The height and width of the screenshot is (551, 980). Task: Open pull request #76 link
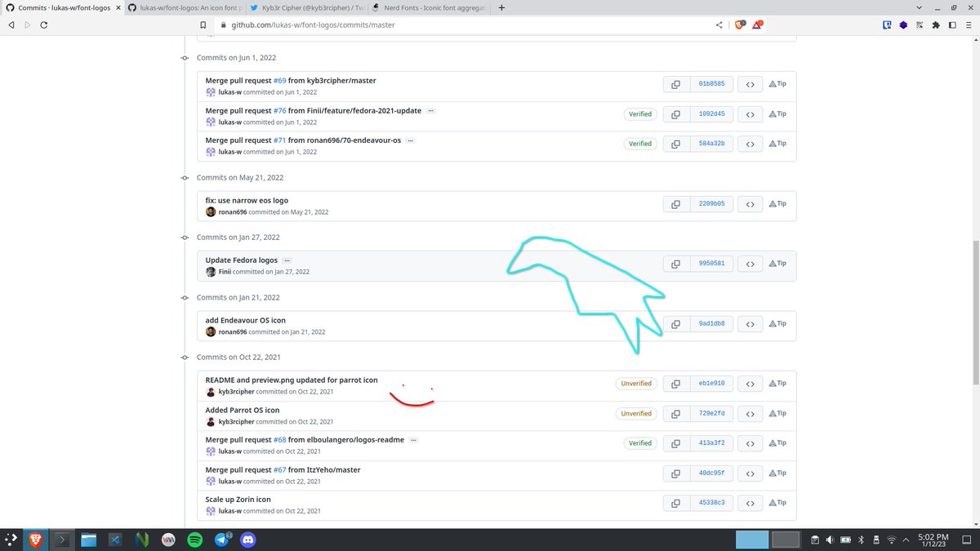pos(279,110)
